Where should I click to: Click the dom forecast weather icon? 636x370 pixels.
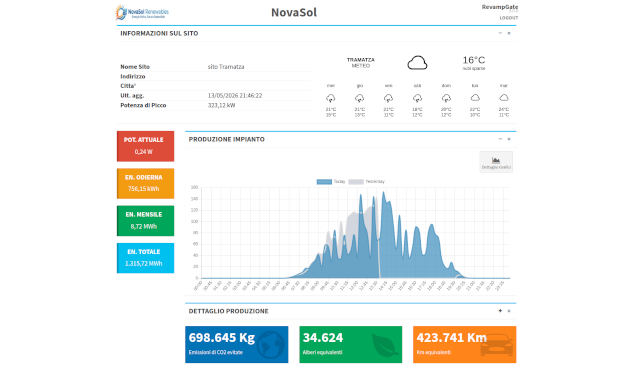(x=446, y=98)
